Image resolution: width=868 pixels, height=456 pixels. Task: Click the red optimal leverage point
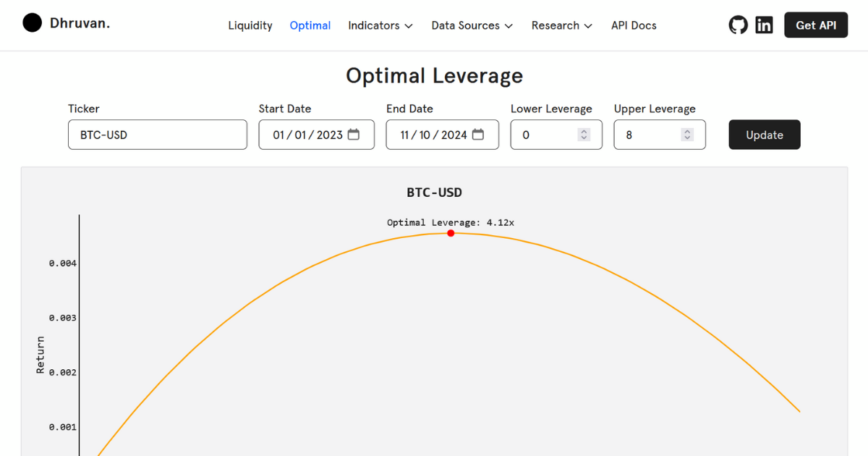(x=451, y=233)
